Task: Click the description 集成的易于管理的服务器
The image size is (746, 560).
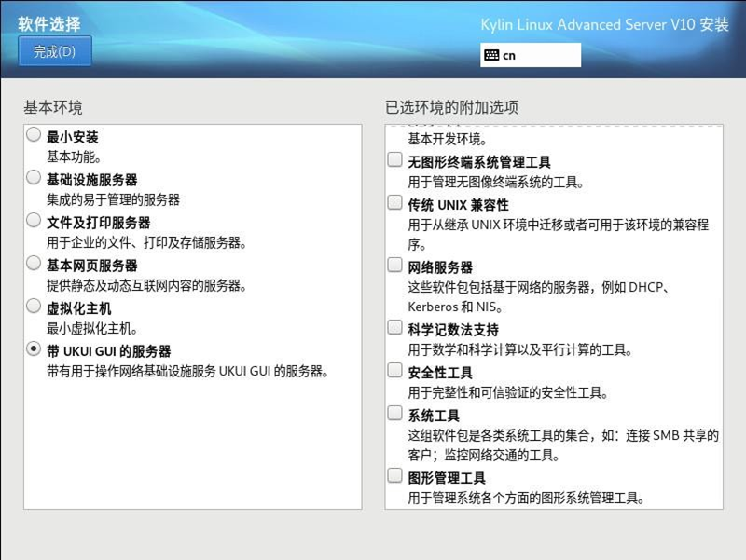Action: (113, 199)
